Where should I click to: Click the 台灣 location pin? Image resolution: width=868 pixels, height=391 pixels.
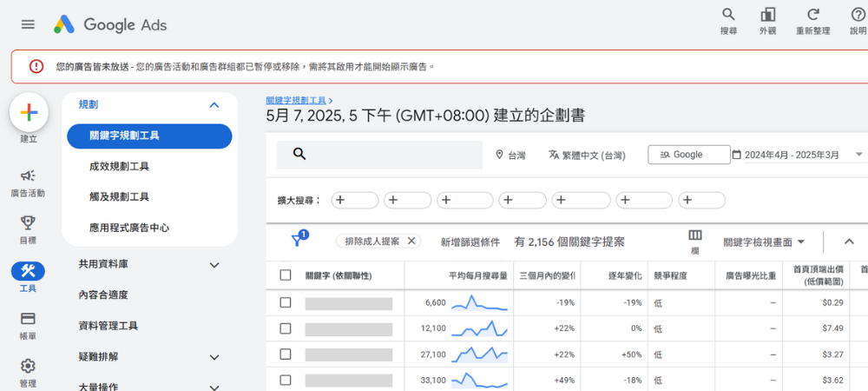coord(499,155)
